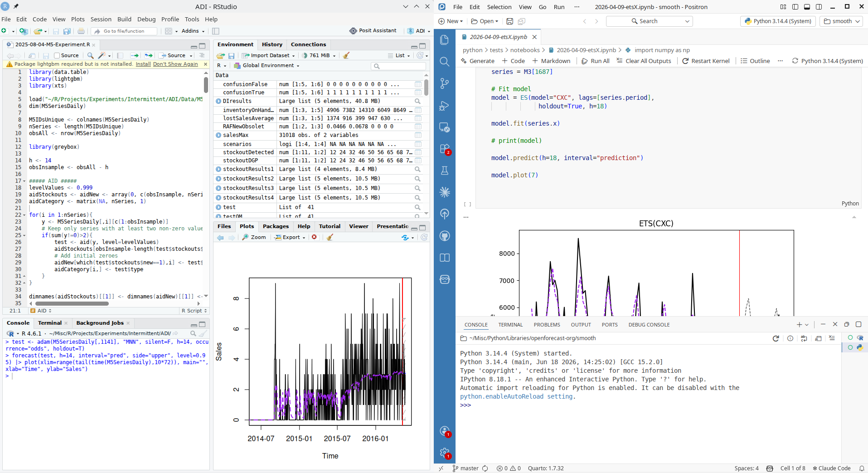Click Save icon in Positron top toolbar

point(509,21)
